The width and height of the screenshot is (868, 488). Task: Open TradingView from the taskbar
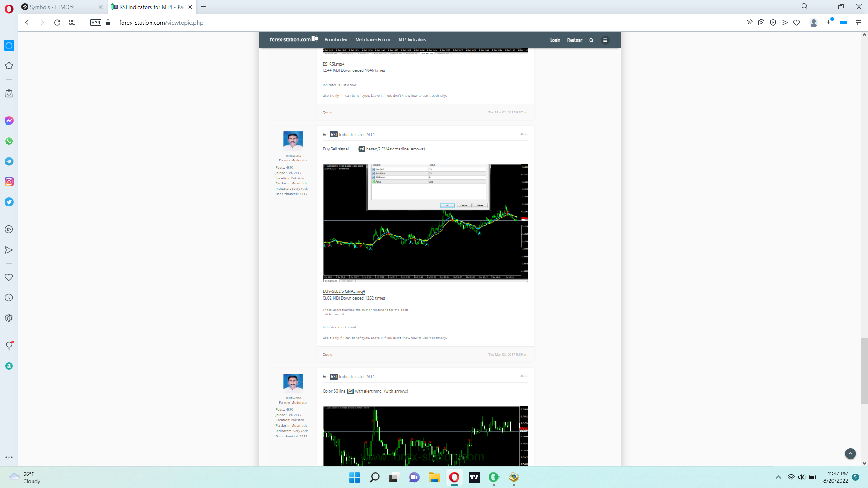click(x=474, y=477)
